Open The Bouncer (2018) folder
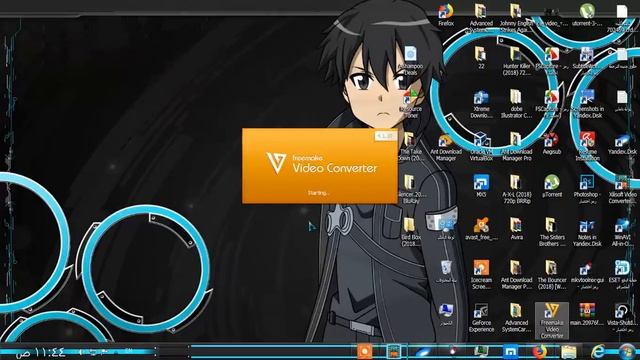 pos(552,275)
